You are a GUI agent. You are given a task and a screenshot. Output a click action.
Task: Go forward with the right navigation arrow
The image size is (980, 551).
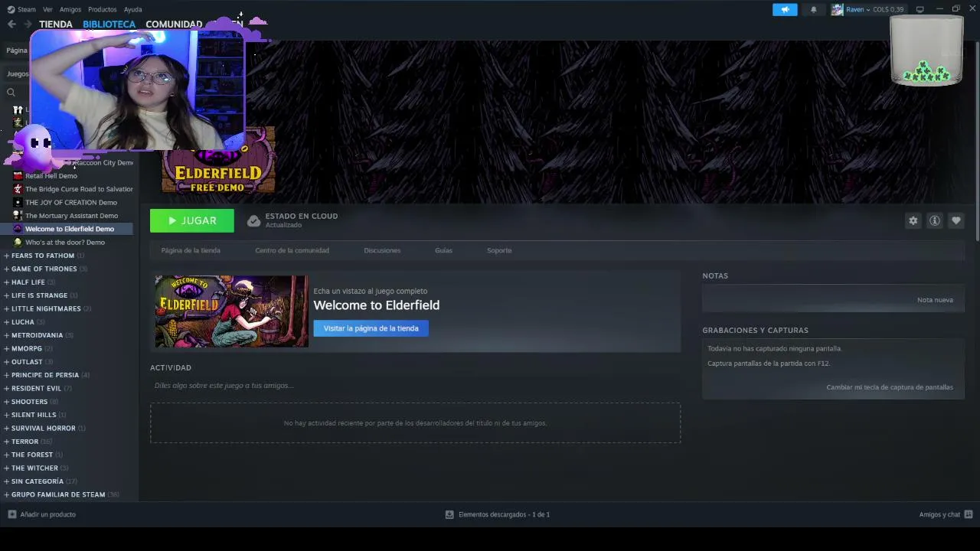pos(28,24)
